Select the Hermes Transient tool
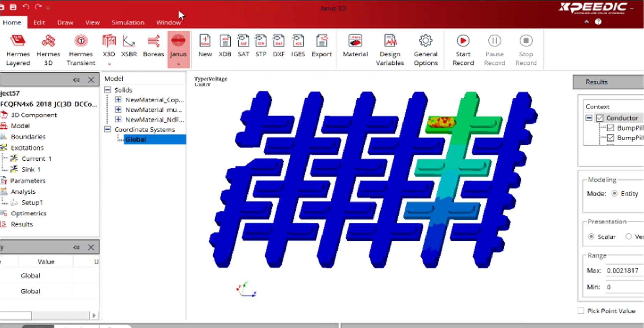This screenshot has height=328, width=644. pos(81,49)
